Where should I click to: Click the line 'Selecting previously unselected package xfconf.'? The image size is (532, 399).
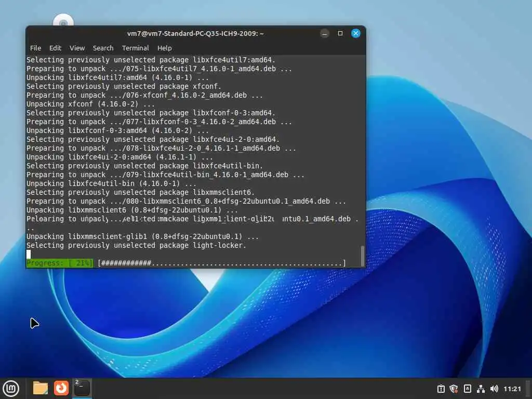(124, 87)
